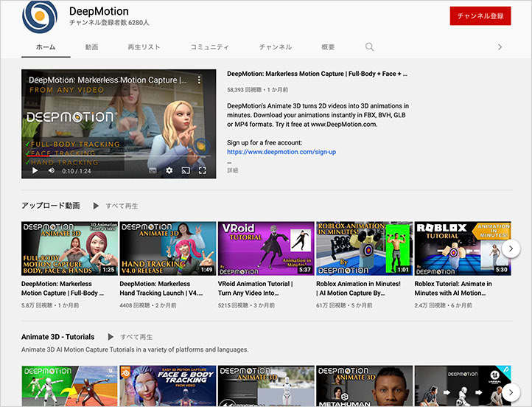The height and width of the screenshot is (407, 532).
Task: Click title 'VRoid Animation Tutorial'
Action: click(x=255, y=288)
